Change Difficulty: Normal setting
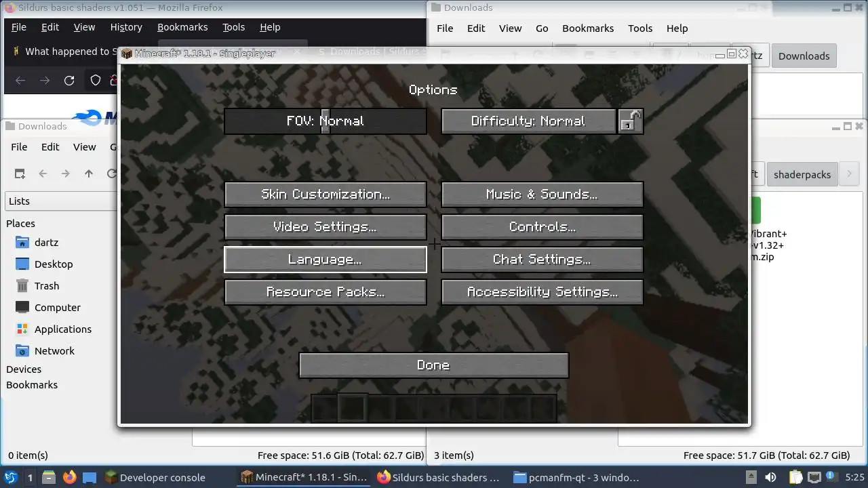Image resolution: width=868 pixels, height=488 pixels. coord(529,121)
